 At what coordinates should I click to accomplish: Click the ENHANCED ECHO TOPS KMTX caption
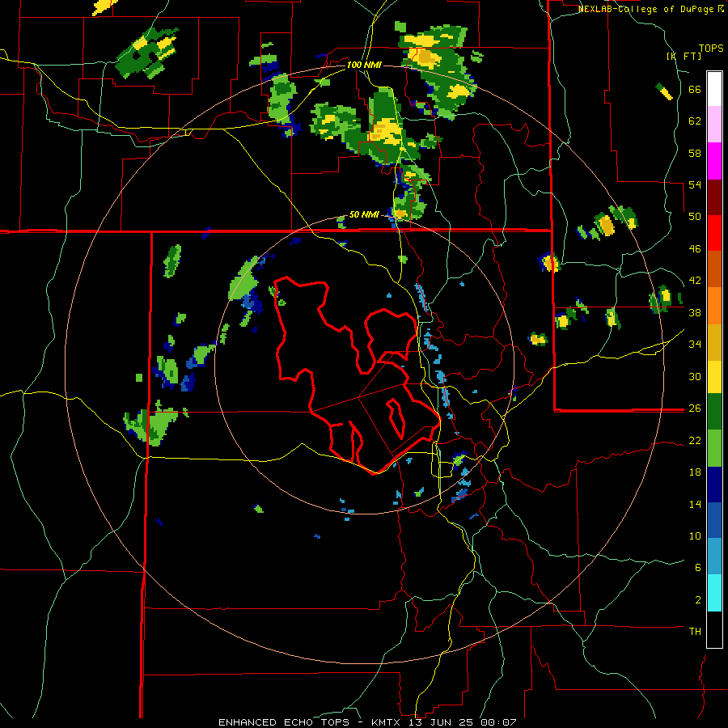pyautogui.click(x=367, y=722)
